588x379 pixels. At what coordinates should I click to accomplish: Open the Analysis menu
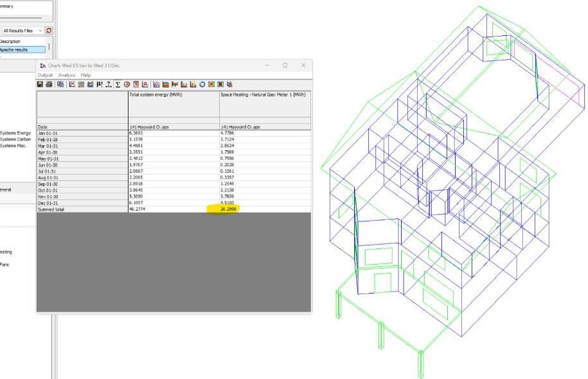(x=67, y=75)
